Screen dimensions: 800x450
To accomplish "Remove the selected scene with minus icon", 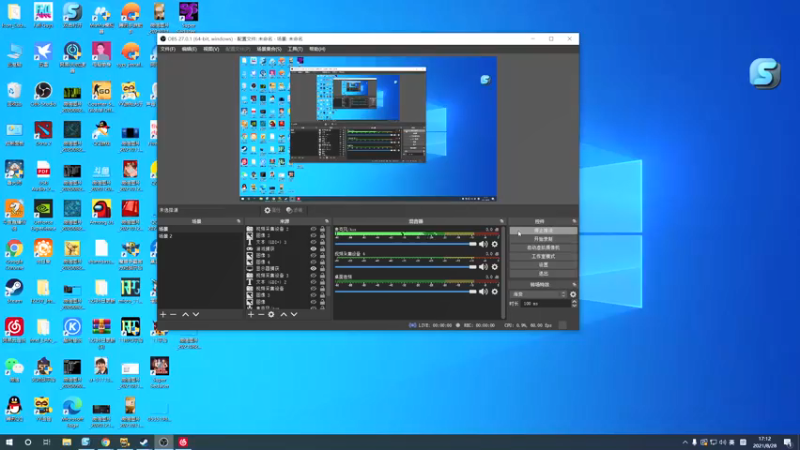I will [x=173, y=314].
